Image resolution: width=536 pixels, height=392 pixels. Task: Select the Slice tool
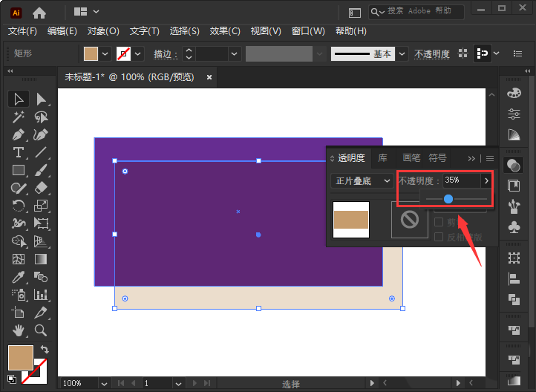click(x=41, y=313)
